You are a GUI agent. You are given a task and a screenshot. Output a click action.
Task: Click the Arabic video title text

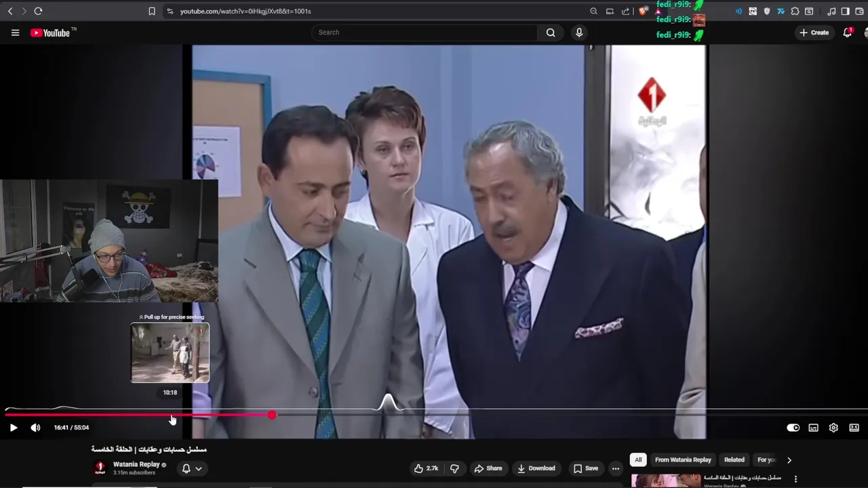pos(149,449)
